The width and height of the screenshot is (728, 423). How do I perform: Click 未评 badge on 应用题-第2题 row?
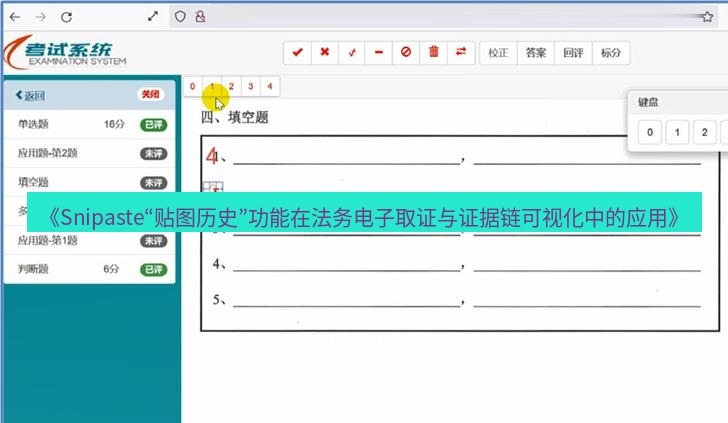154,153
